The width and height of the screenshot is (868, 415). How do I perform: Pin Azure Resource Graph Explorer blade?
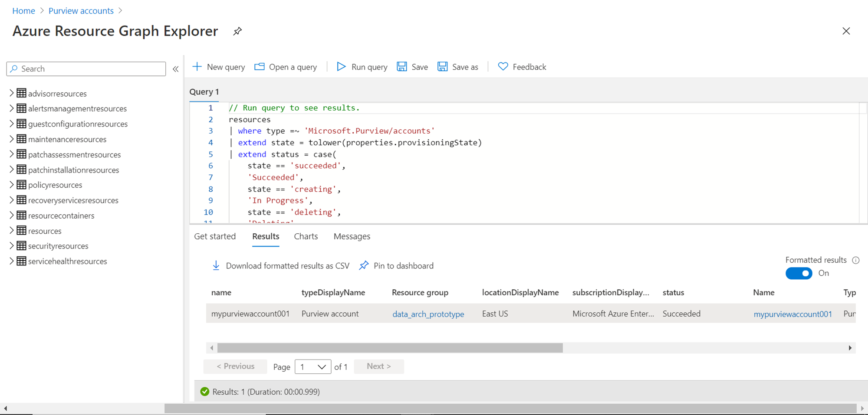click(x=237, y=31)
